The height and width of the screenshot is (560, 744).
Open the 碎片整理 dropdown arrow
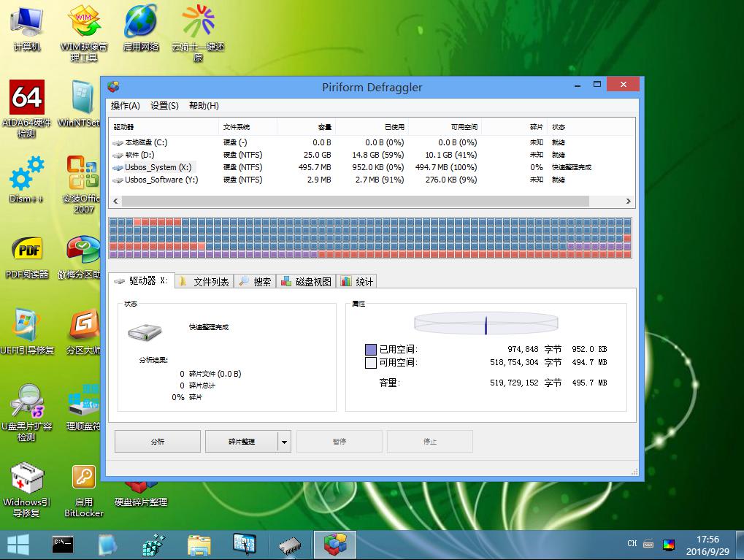point(285,442)
